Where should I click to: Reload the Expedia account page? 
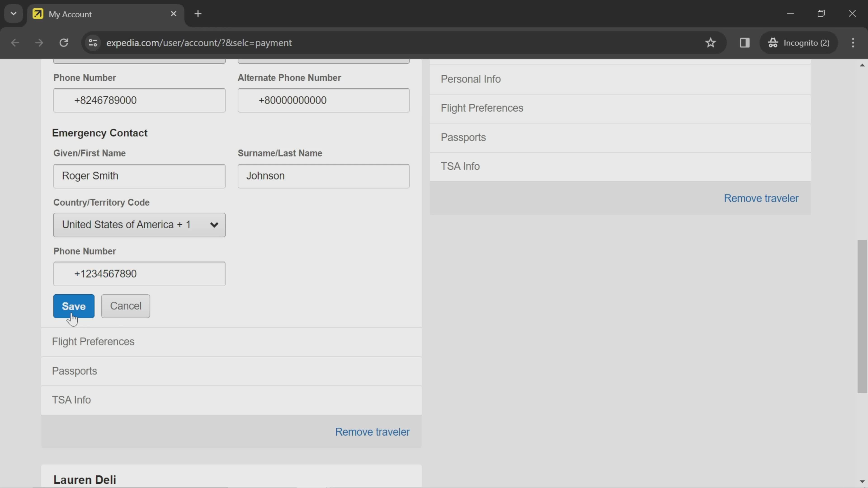[64, 43]
